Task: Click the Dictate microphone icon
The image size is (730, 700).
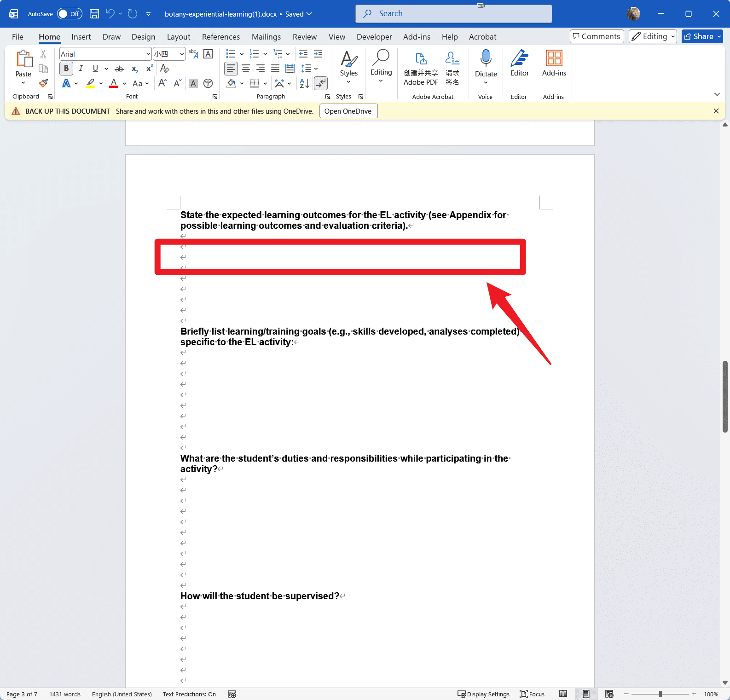Action: pos(486,58)
